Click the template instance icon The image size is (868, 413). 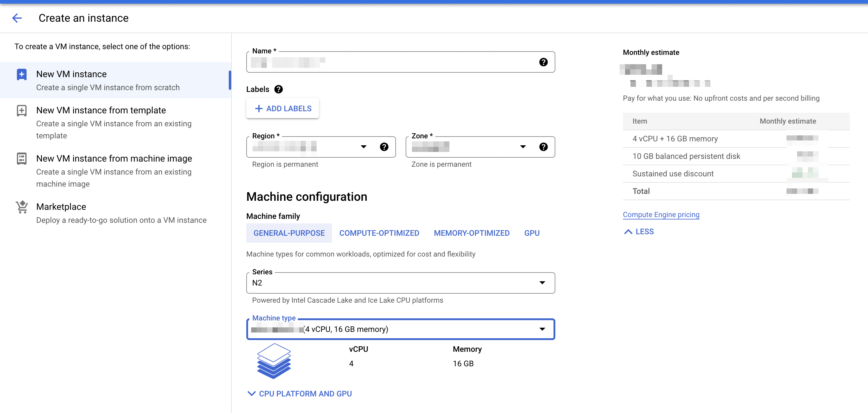coord(21,110)
